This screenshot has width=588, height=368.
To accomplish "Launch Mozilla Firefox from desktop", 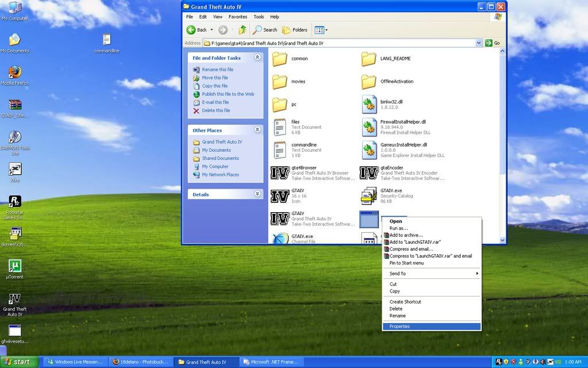I will (x=14, y=75).
